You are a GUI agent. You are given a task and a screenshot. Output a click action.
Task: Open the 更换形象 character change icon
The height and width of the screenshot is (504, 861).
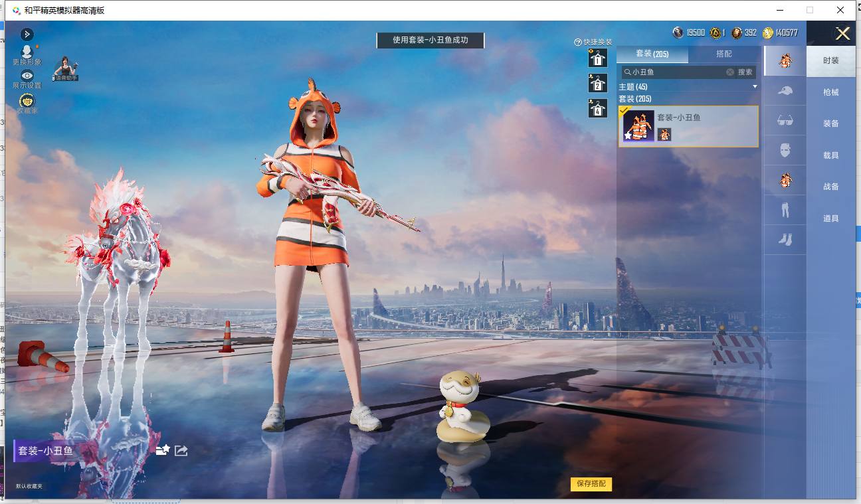27,51
